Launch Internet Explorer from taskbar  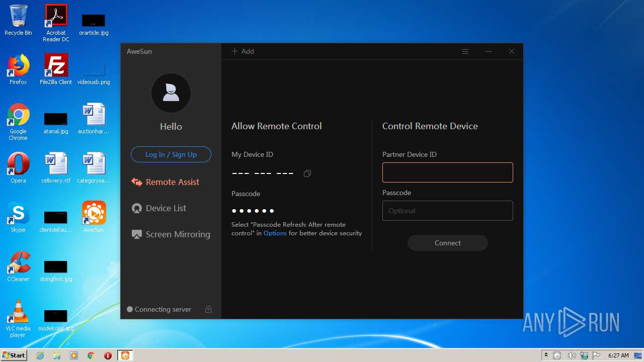pyautogui.click(x=40, y=355)
